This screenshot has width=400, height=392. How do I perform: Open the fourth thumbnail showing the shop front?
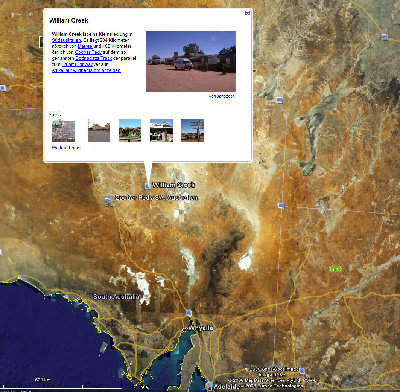point(161,130)
